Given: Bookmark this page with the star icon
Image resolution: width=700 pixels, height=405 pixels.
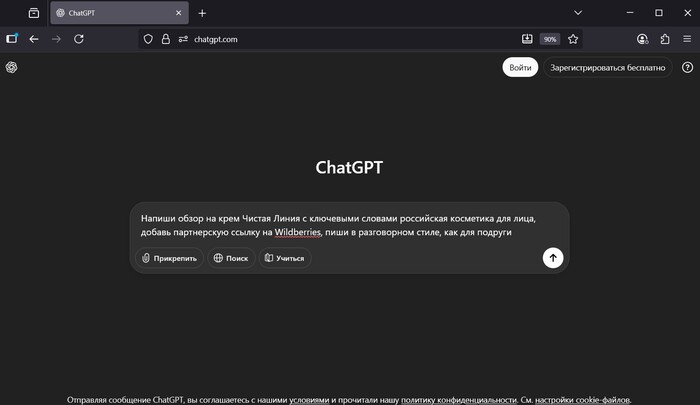Looking at the screenshot, I should tap(573, 39).
